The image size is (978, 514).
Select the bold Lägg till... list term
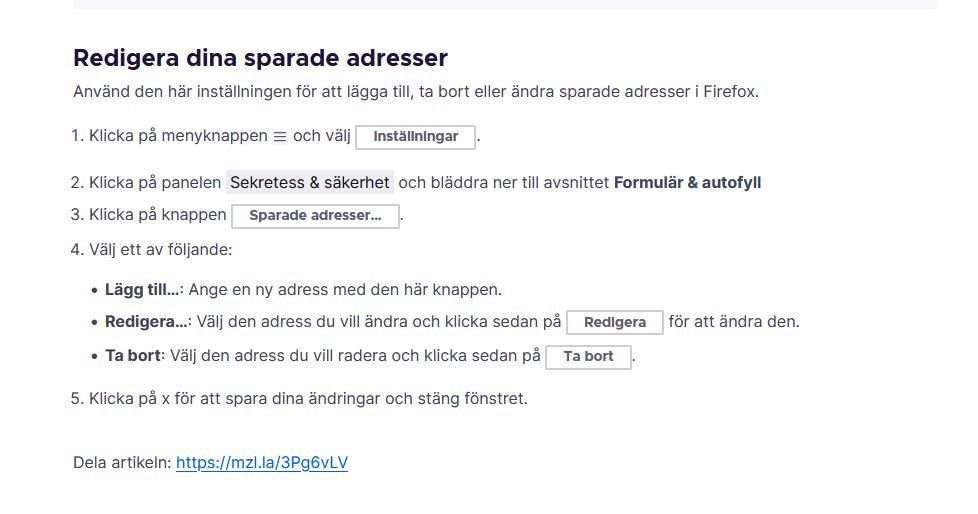(142, 290)
